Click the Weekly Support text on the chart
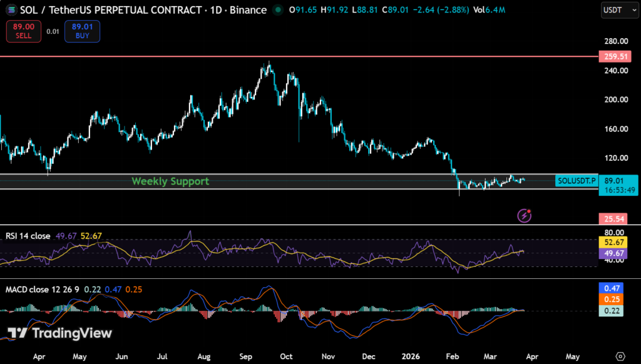The width and height of the screenshot is (641, 364). (171, 181)
